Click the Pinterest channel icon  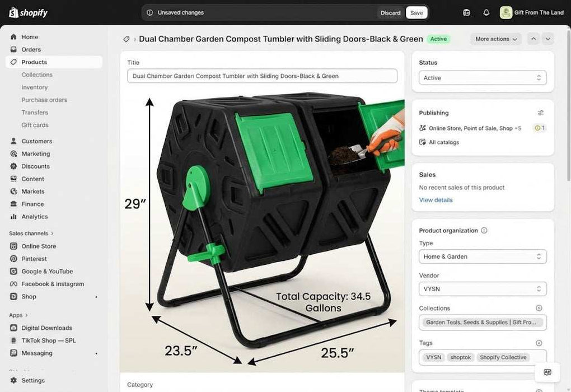point(13,259)
